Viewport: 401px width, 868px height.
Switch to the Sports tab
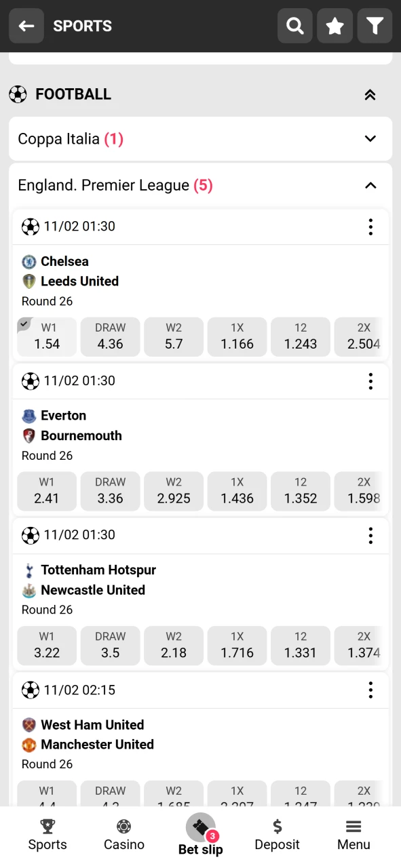(47, 834)
